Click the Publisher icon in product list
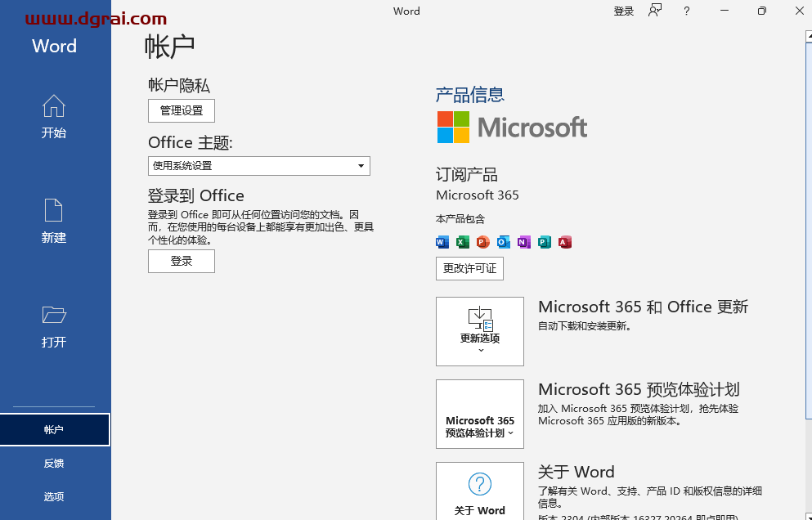This screenshot has height=520, width=812. tap(545, 242)
